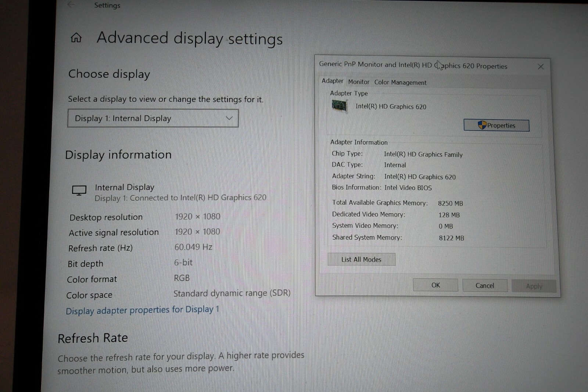Click the graphics adapter card icon
Viewport: 588px width, 392px height.
point(339,106)
